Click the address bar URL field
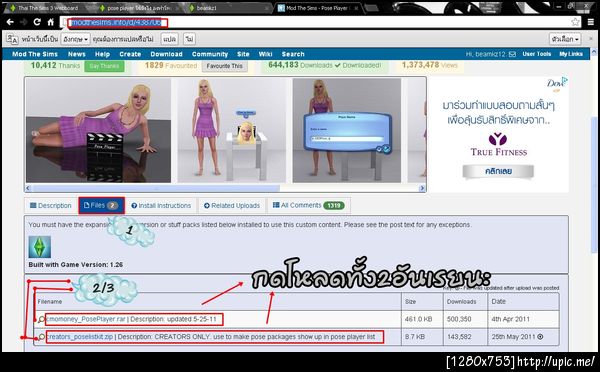Image resolution: width=600 pixels, height=372 pixels. (320, 23)
